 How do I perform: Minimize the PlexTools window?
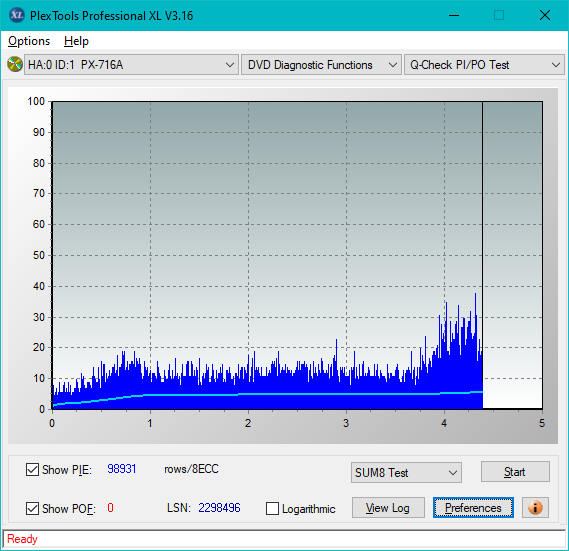[454, 15]
